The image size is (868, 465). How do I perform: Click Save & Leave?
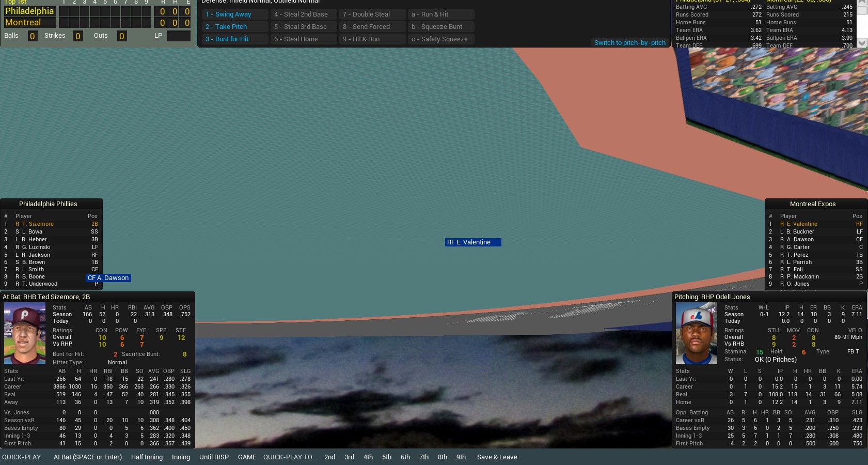point(497,457)
